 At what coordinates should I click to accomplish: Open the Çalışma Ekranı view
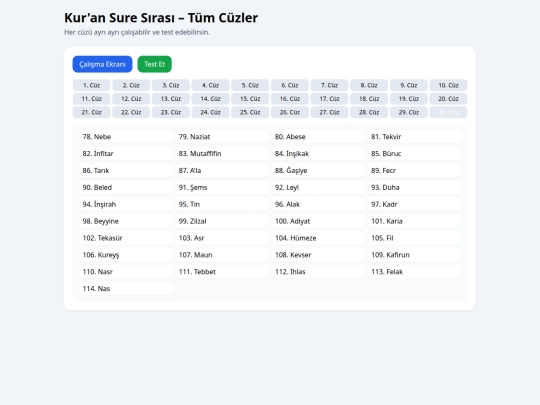(x=102, y=64)
